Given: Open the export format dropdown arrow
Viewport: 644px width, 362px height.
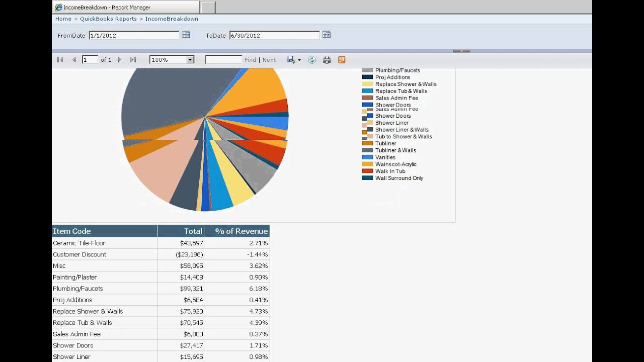Looking at the screenshot, I should tap(299, 60).
